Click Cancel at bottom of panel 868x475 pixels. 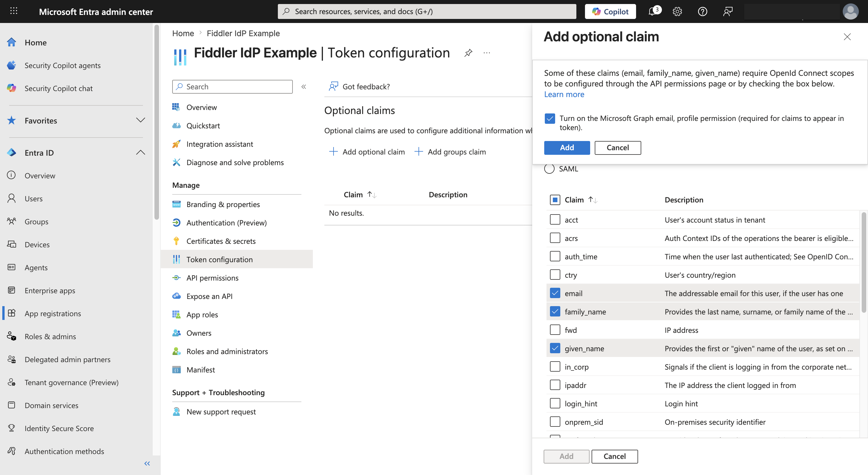[614, 456]
